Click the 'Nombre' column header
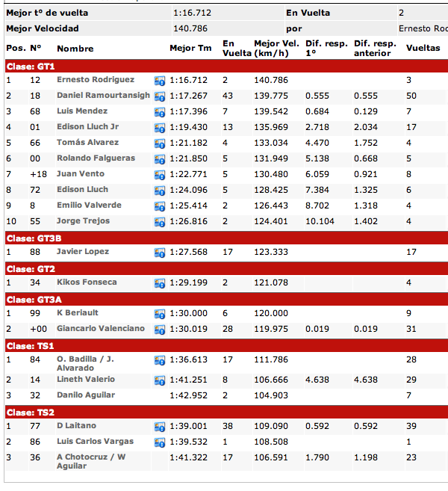Screen dimensions: 448x491 click(75, 48)
